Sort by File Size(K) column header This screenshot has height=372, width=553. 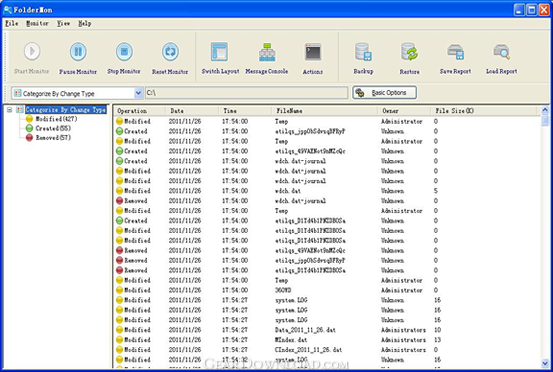click(484, 111)
